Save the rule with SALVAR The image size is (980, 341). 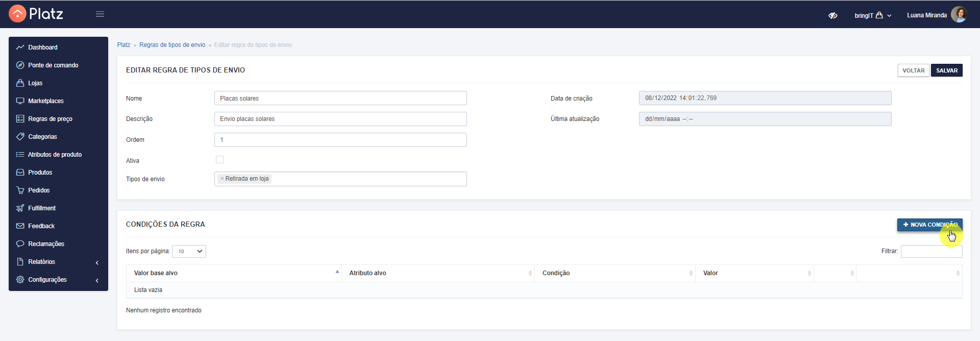click(946, 70)
